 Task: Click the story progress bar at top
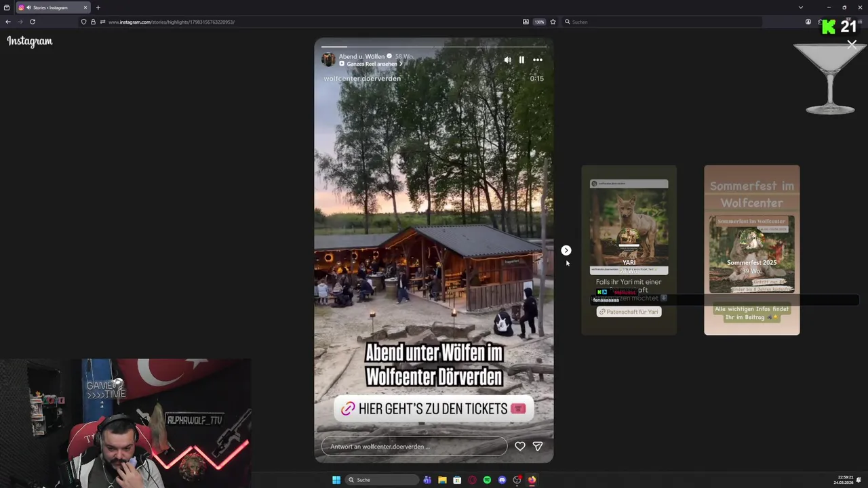(434, 47)
